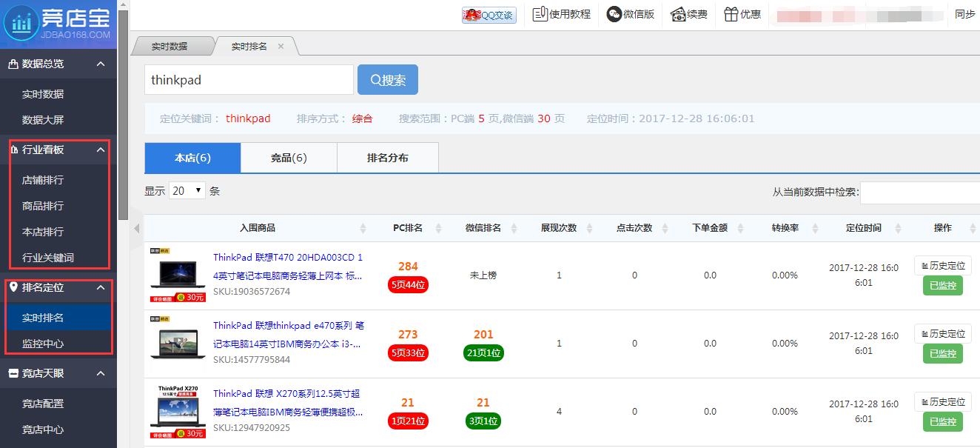Click the 搜索 search button
Image resolution: width=980 pixels, height=448 pixels.
[388, 80]
